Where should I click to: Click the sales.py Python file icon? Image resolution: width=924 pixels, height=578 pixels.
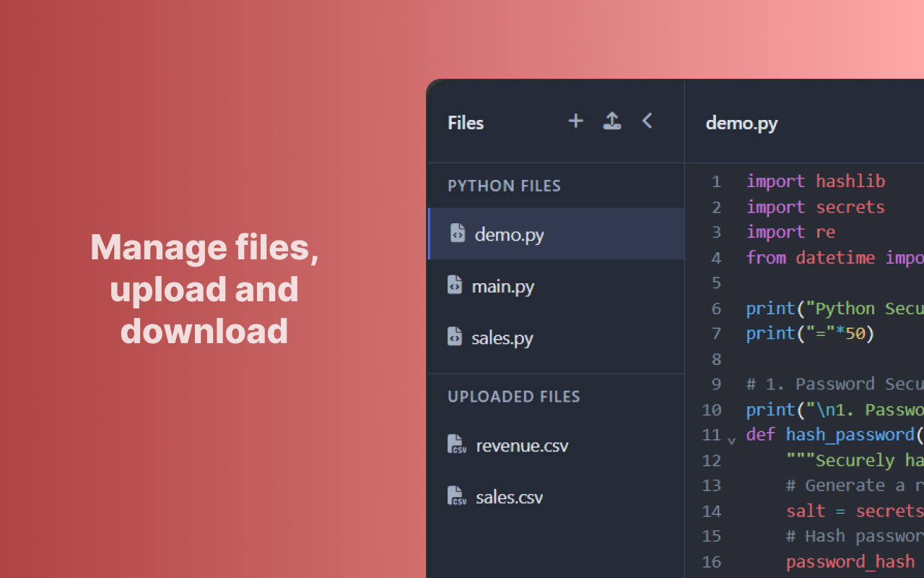click(x=453, y=337)
